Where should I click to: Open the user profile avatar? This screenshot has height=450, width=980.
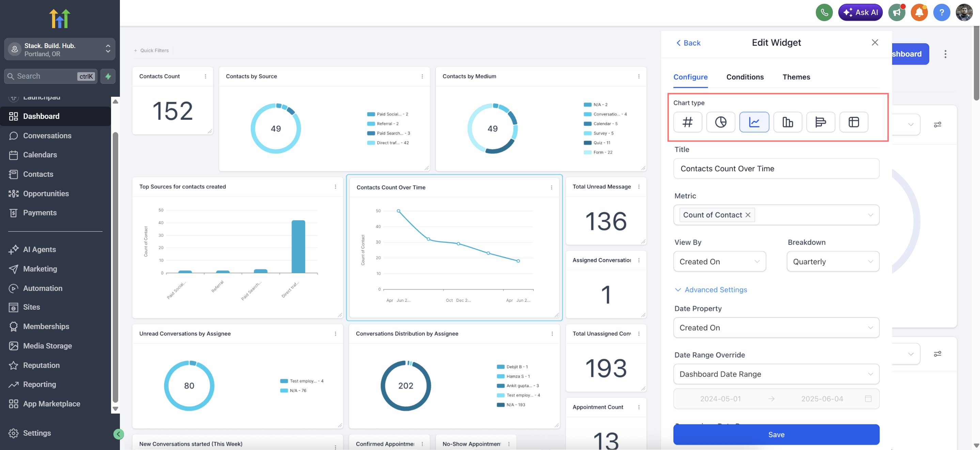tap(964, 13)
